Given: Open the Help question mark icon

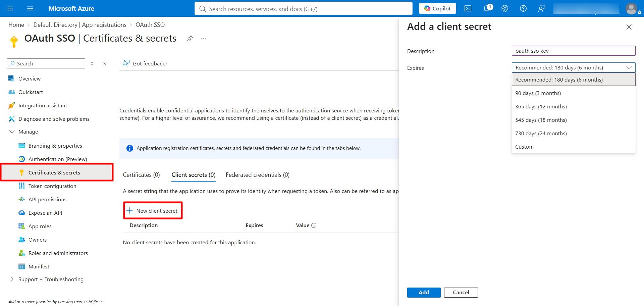Looking at the screenshot, I should [523, 8].
